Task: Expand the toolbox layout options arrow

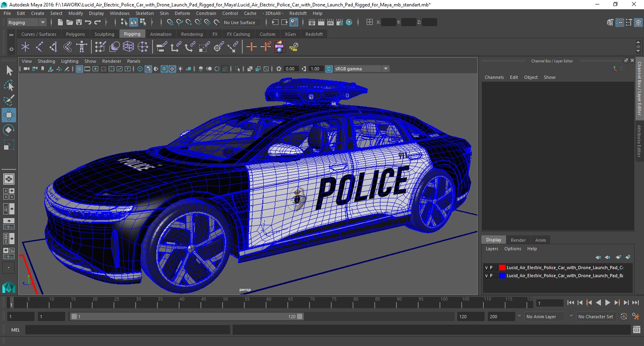Action: tap(8, 268)
